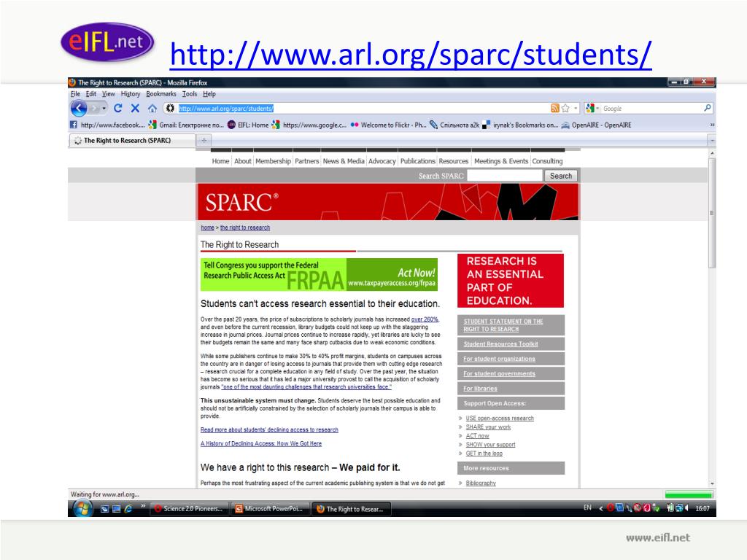The height and width of the screenshot is (560, 747).
Task: Open the Help menu
Action: pos(209,94)
